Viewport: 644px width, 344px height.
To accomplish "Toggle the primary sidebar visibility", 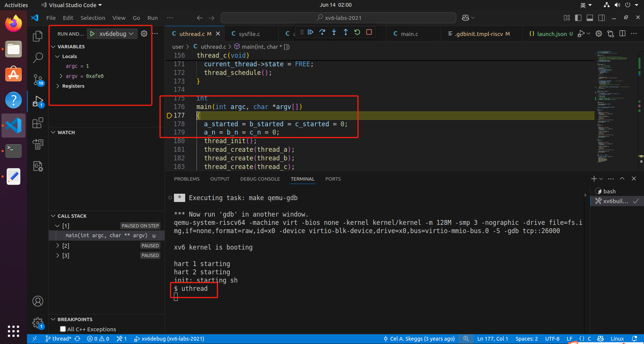I will click(x=578, y=17).
